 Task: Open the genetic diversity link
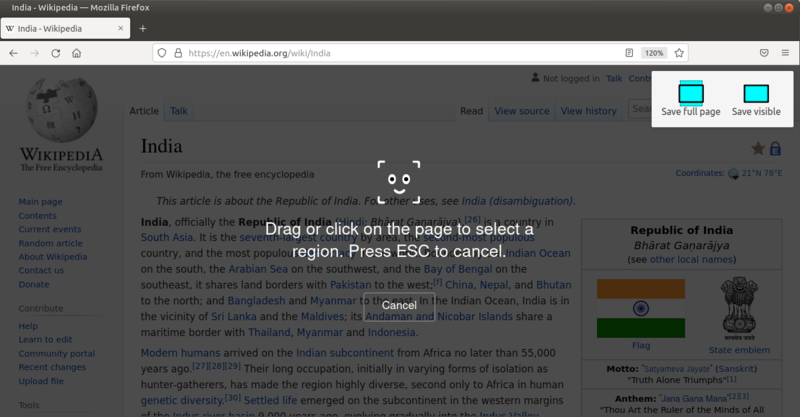pyautogui.click(x=182, y=400)
